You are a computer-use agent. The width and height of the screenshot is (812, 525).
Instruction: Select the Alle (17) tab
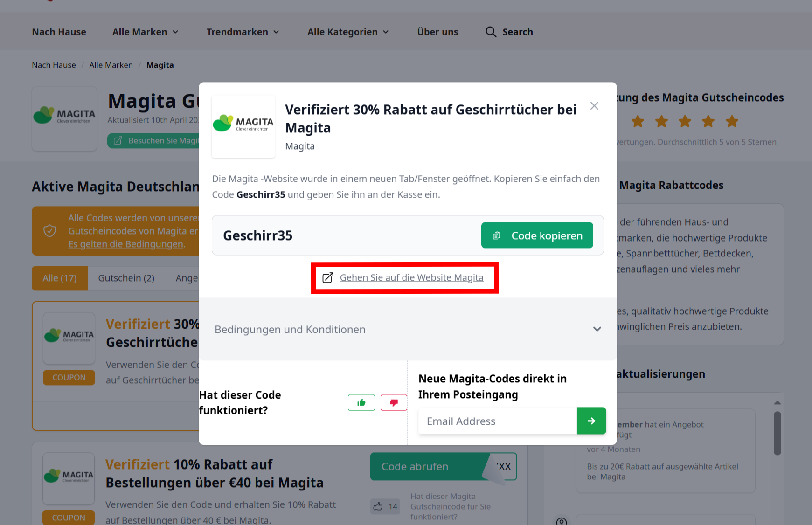[x=60, y=278]
